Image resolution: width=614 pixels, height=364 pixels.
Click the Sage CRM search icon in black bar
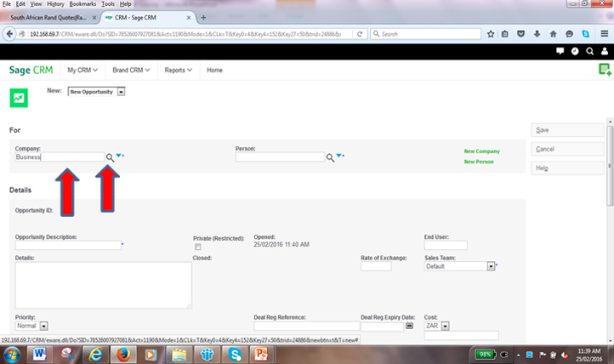pos(589,51)
